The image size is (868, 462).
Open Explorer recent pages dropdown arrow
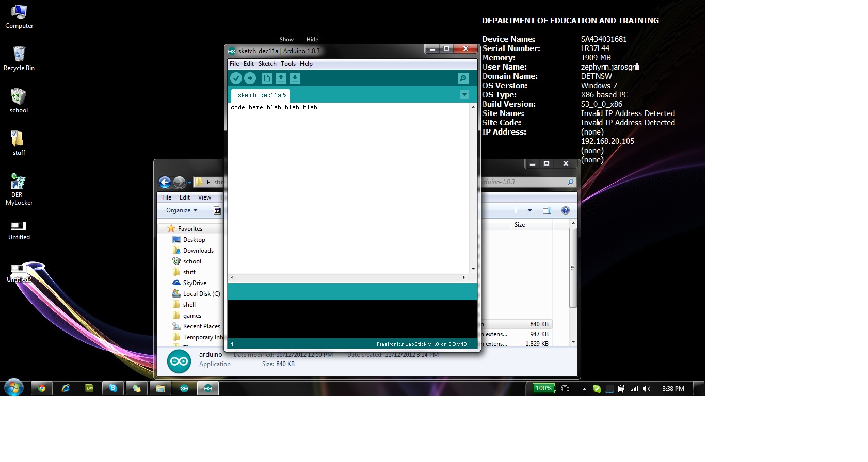pyautogui.click(x=189, y=182)
